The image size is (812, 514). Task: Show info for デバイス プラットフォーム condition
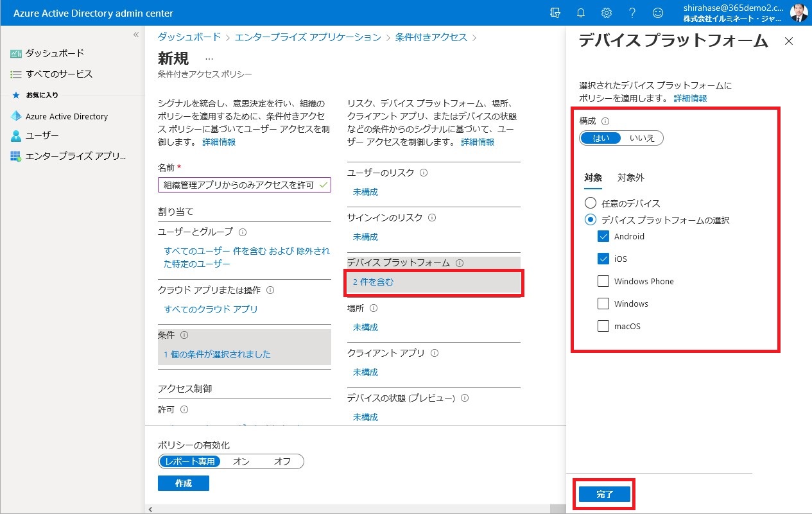point(460,263)
